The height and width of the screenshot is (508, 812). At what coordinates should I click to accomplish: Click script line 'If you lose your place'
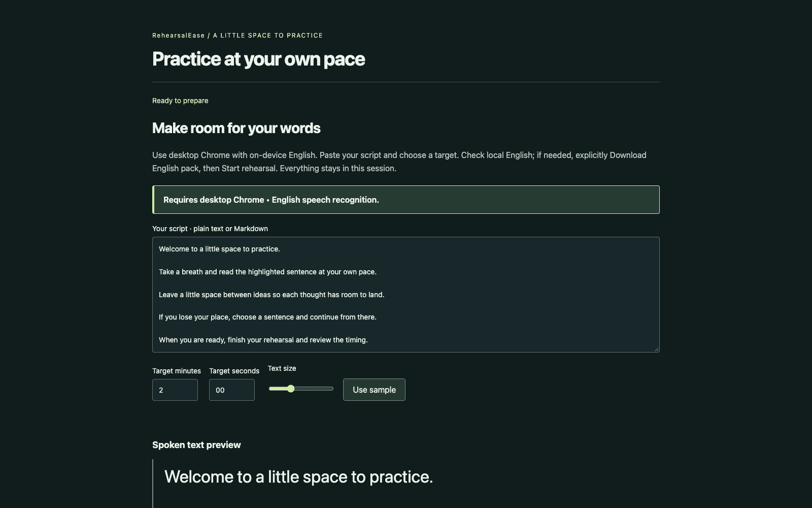[x=267, y=317]
